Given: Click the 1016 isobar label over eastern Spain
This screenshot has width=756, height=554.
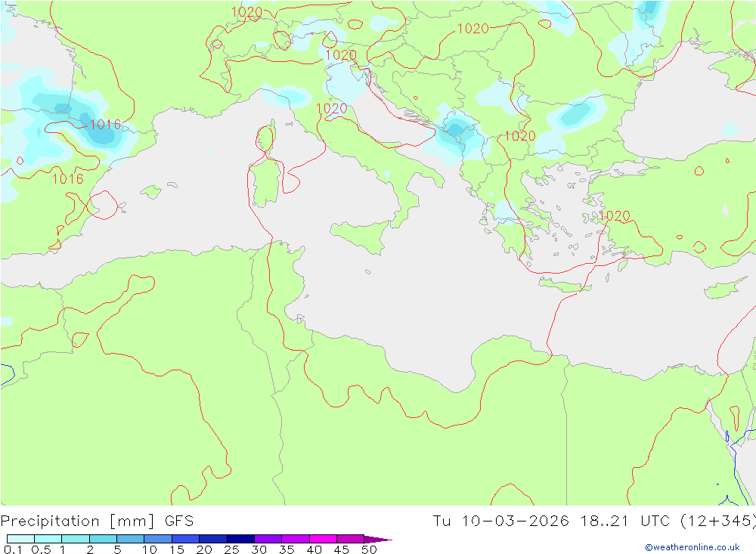Looking at the screenshot, I should tap(68, 179).
